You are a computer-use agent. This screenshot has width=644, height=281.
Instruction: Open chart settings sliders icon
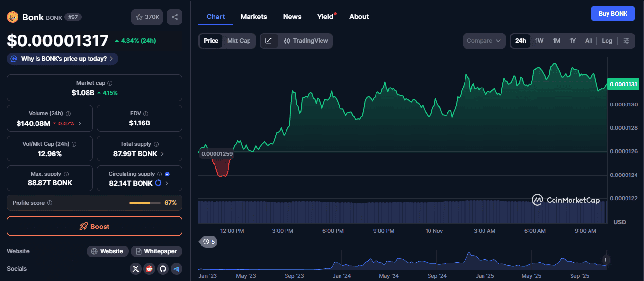626,41
